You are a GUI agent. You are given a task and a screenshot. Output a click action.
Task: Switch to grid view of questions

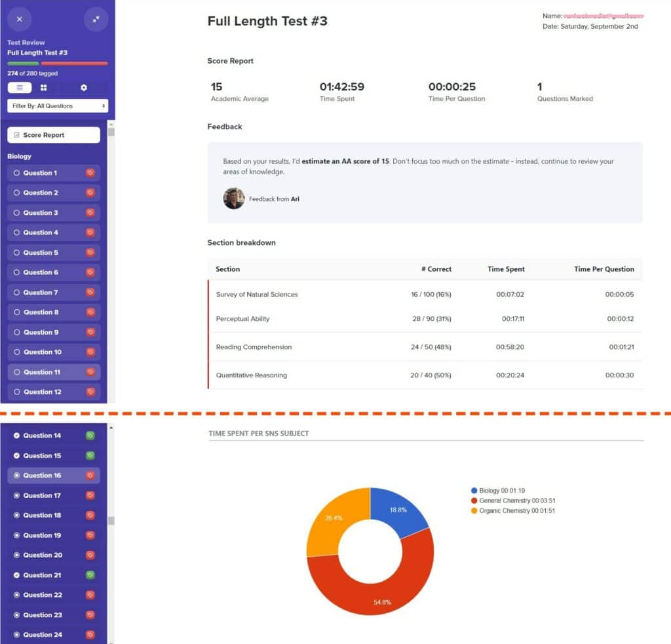click(44, 87)
